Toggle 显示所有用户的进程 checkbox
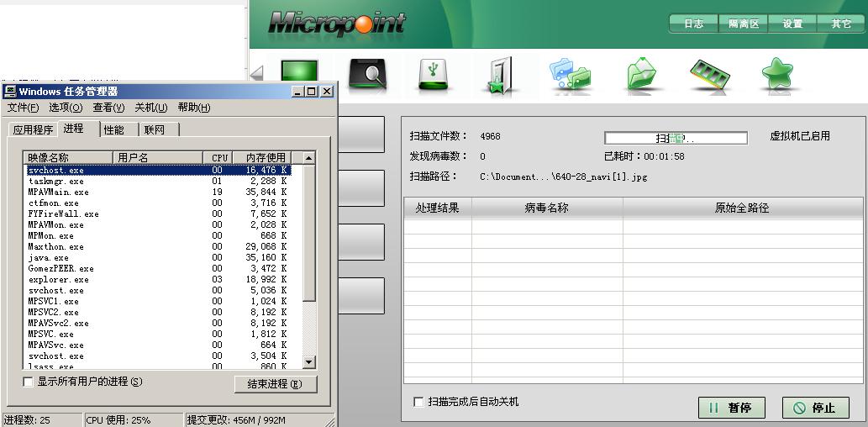 [29, 382]
